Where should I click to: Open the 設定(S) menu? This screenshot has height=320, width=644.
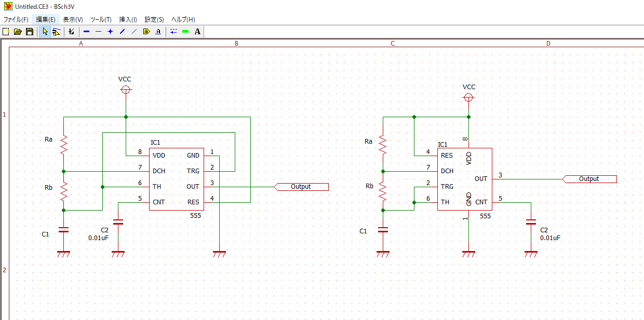(154, 19)
